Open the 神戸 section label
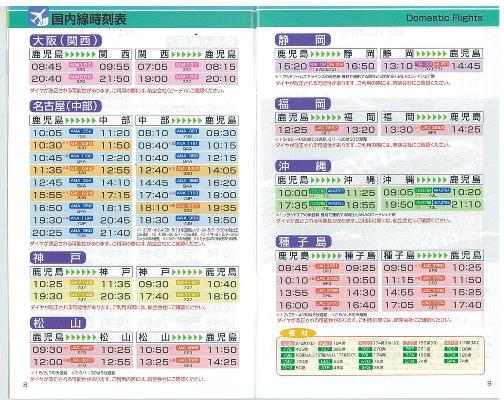 point(58,257)
